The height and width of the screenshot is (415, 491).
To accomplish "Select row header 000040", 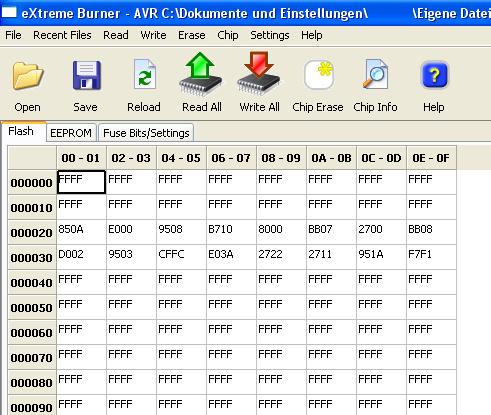I will [x=32, y=282].
